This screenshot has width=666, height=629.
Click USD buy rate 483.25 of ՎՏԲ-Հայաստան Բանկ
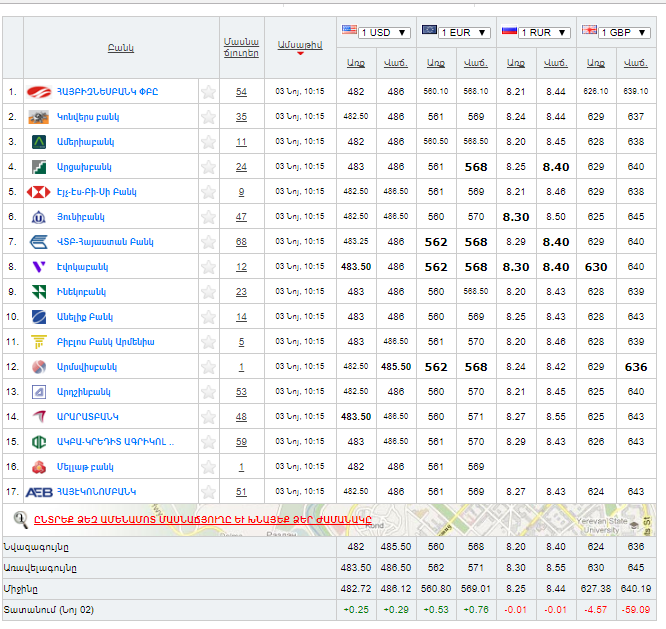(356, 242)
